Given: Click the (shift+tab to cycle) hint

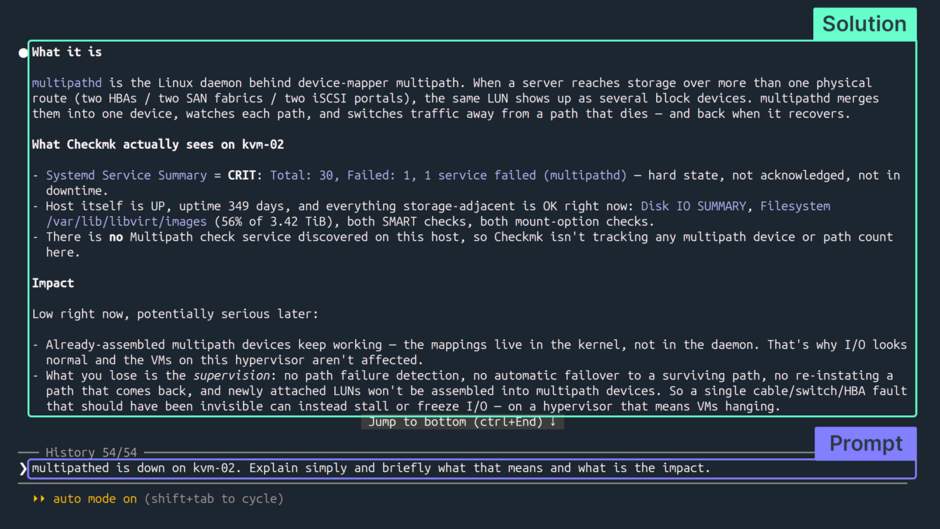Looking at the screenshot, I should click(x=213, y=499).
